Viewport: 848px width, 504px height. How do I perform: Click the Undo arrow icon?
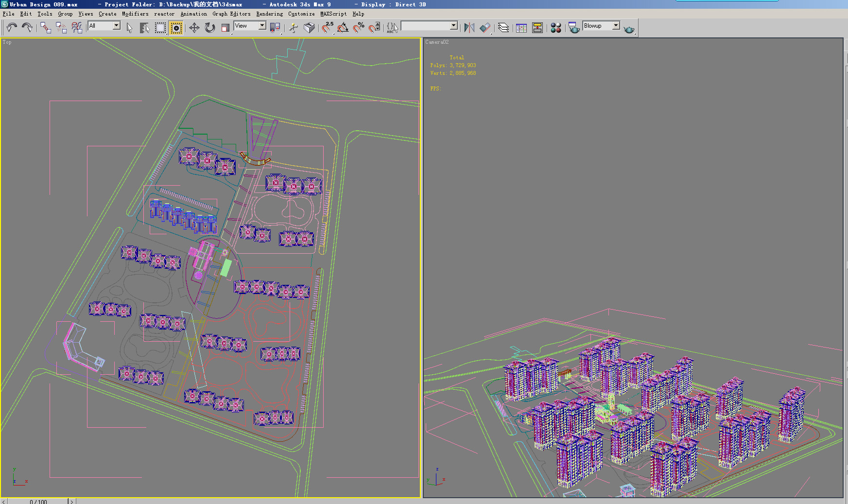[x=12, y=27]
